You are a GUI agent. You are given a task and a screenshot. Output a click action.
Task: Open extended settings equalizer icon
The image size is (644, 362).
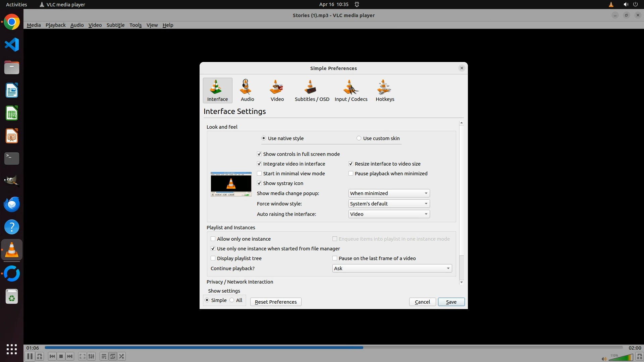(91, 356)
